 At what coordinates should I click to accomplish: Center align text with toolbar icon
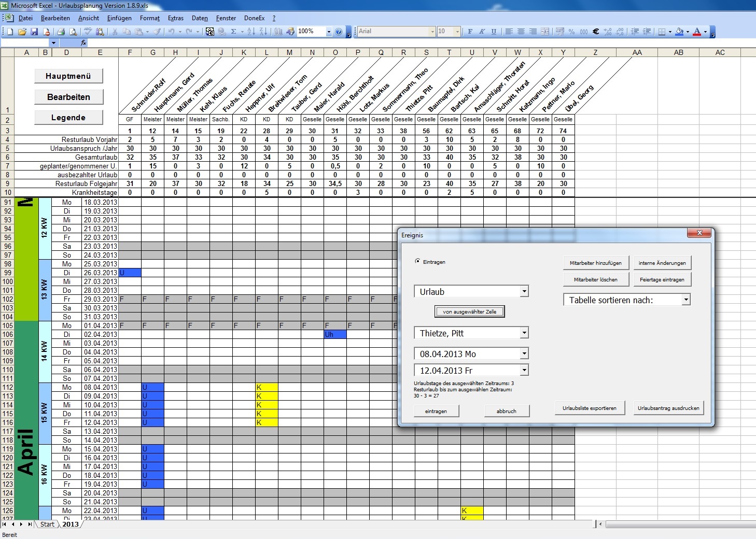pyautogui.click(x=521, y=32)
